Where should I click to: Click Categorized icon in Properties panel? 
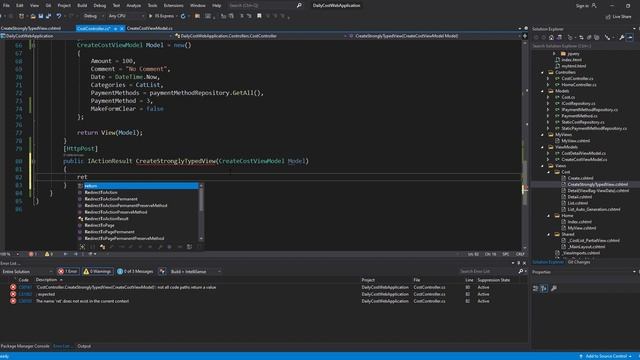click(x=536, y=288)
